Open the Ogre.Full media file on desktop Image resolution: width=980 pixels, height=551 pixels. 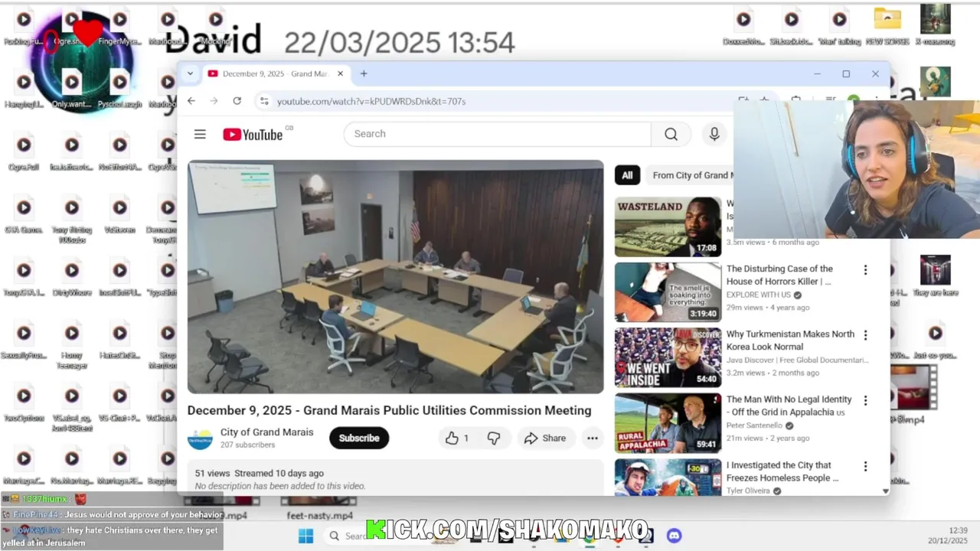click(x=24, y=151)
